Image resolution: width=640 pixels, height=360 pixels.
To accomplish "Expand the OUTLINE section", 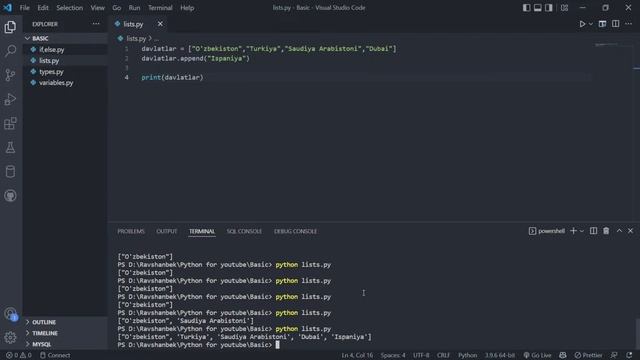I will [x=44, y=322].
